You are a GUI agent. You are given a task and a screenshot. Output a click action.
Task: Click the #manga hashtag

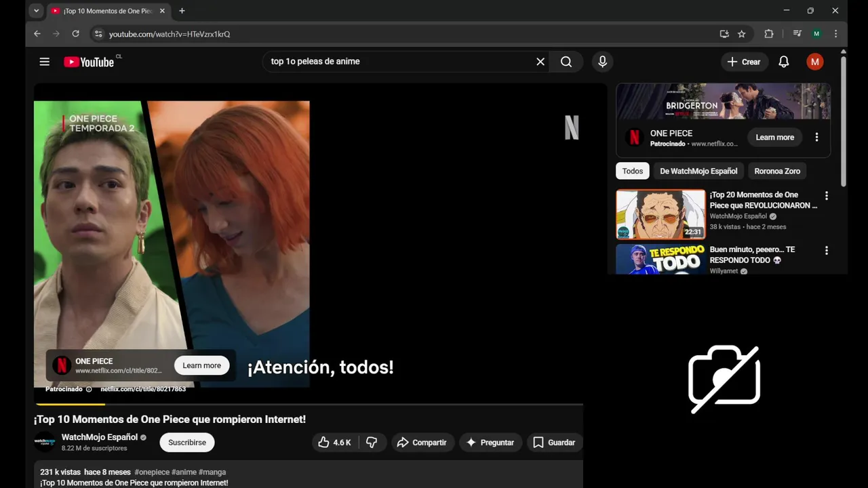point(212,472)
